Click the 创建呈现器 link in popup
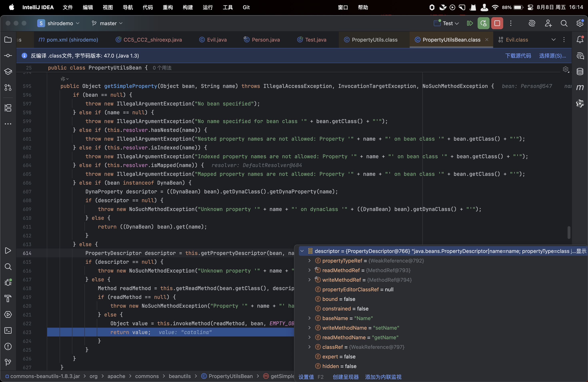588x382 pixels. 345,377
